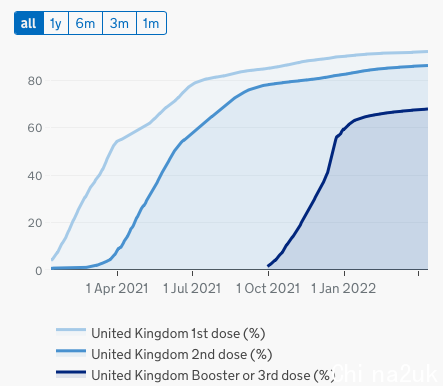Click the medium blue 2nd dose legend swatch
This screenshot has width=443, height=386.
click(x=71, y=353)
